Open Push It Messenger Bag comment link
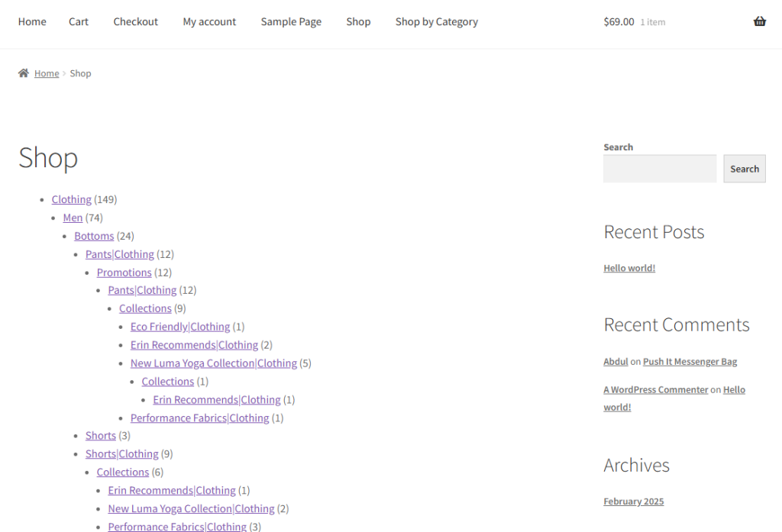782x532 pixels. tap(690, 362)
